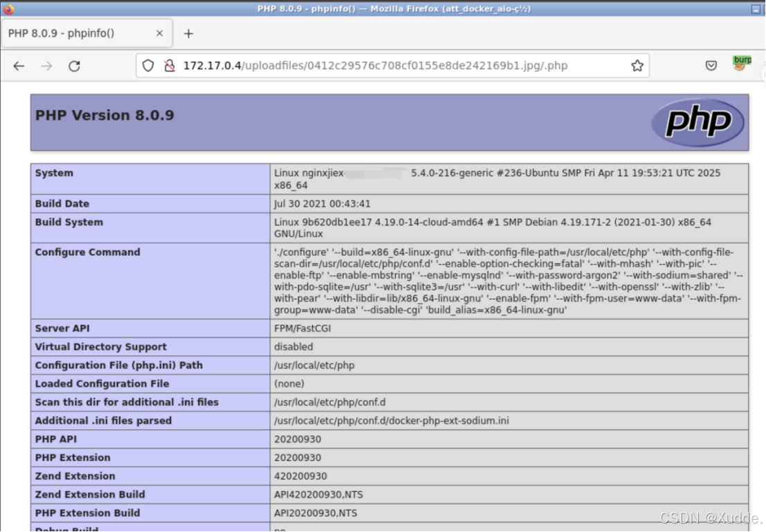Click the Configure Command row label
The width and height of the screenshot is (766, 532).
87,252
